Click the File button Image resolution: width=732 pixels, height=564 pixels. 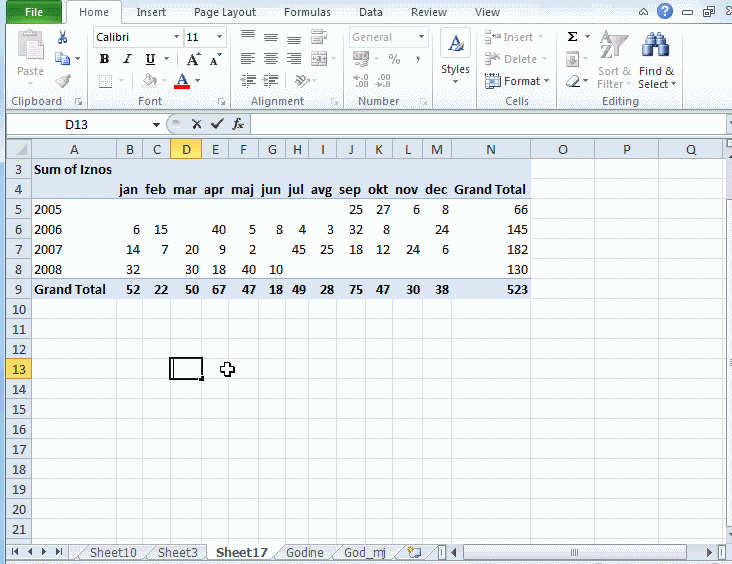point(33,12)
